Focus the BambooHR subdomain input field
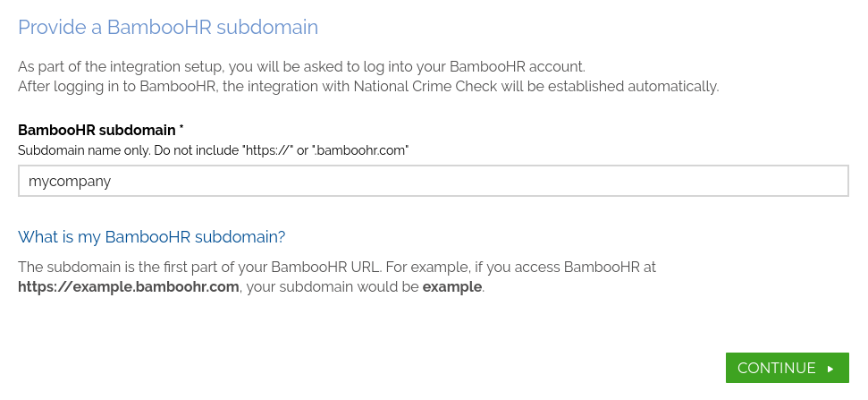 click(x=433, y=181)
